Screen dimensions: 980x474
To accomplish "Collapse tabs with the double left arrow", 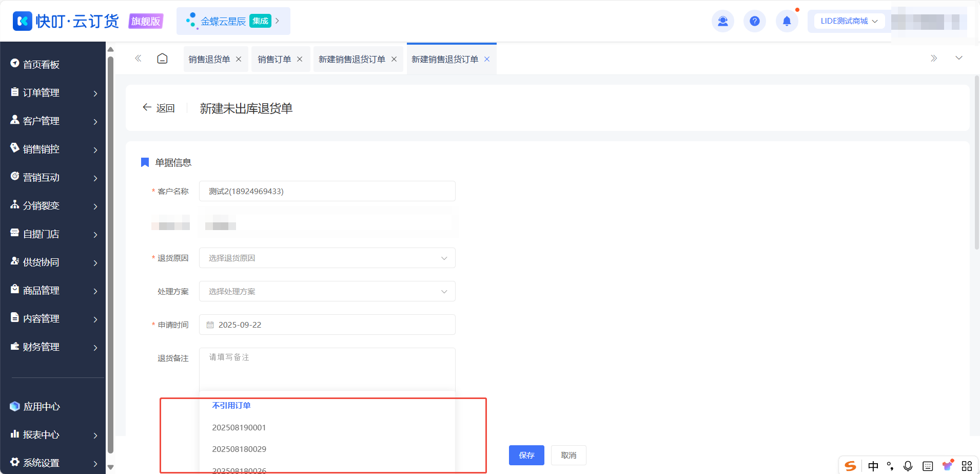I will click(138, 59).
